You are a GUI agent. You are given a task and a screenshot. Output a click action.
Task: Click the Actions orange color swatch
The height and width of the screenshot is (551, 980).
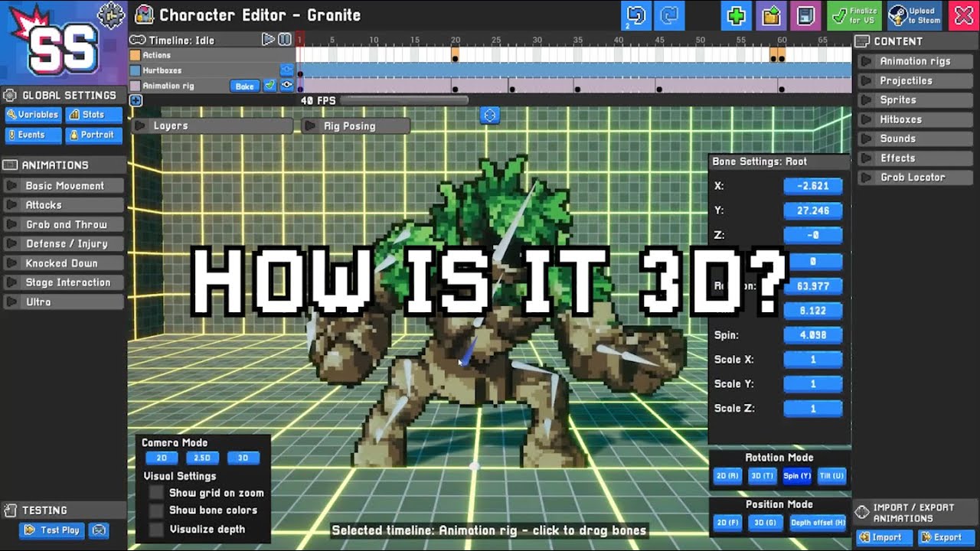(135, 55)
